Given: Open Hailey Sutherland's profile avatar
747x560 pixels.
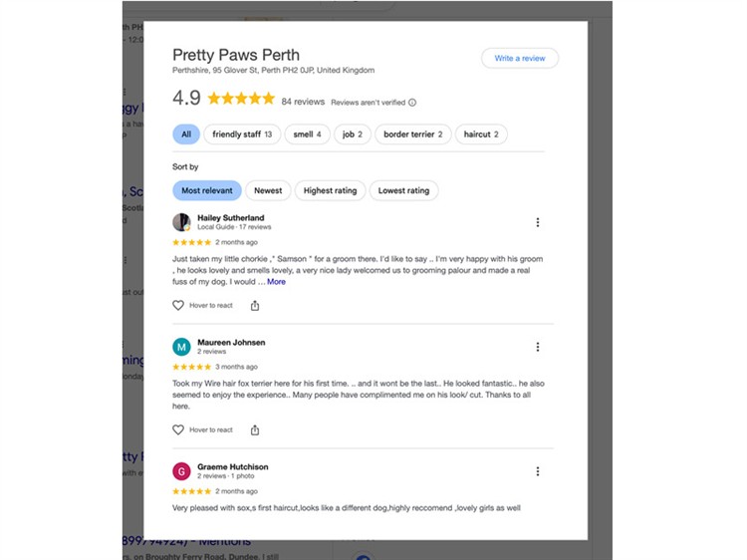Looking at the screenshot, I should (181, 222).
